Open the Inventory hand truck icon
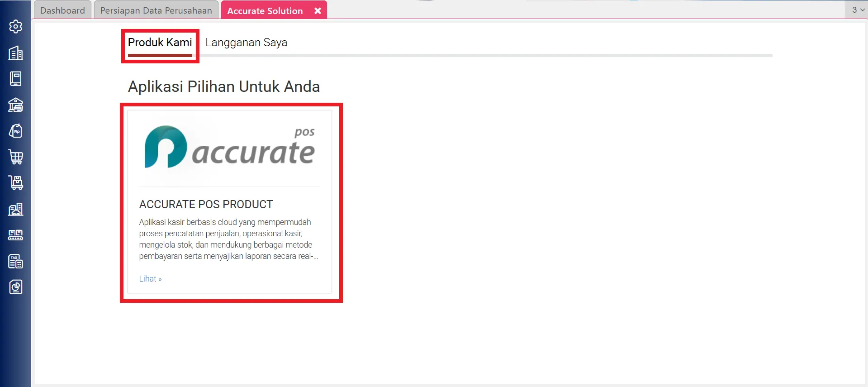This screenshot has height=387, width=868. 15,183
